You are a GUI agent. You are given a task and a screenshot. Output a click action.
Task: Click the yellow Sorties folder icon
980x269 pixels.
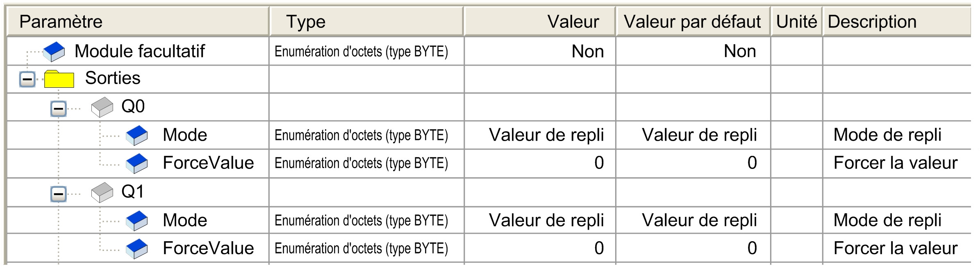click(x=59, y=79)
